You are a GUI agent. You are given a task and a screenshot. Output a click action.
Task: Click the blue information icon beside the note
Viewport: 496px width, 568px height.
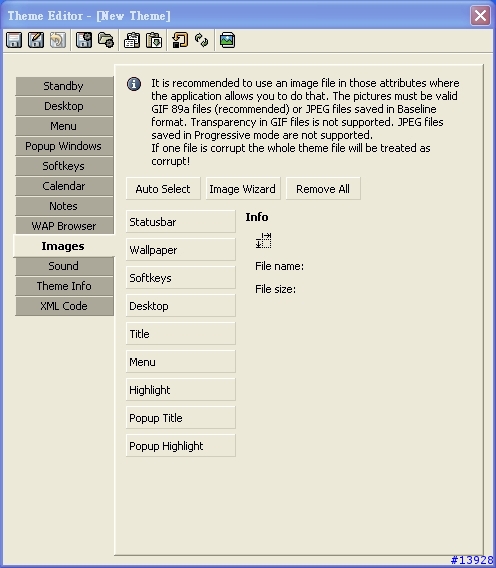tap(134, 84)
